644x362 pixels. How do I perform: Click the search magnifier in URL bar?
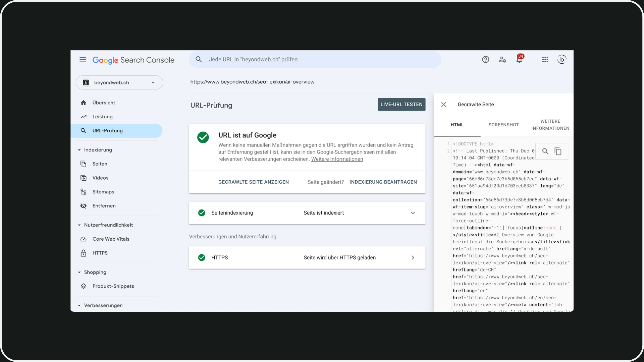point(199,59)
